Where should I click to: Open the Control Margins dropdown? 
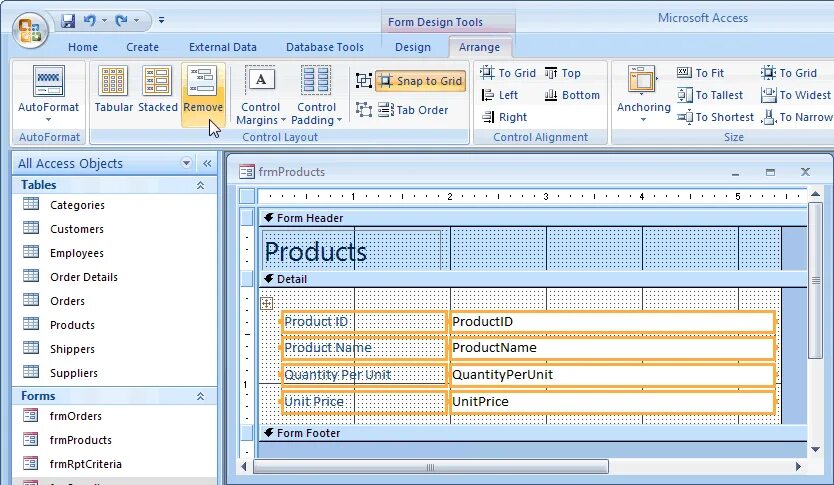coord(261,95)
